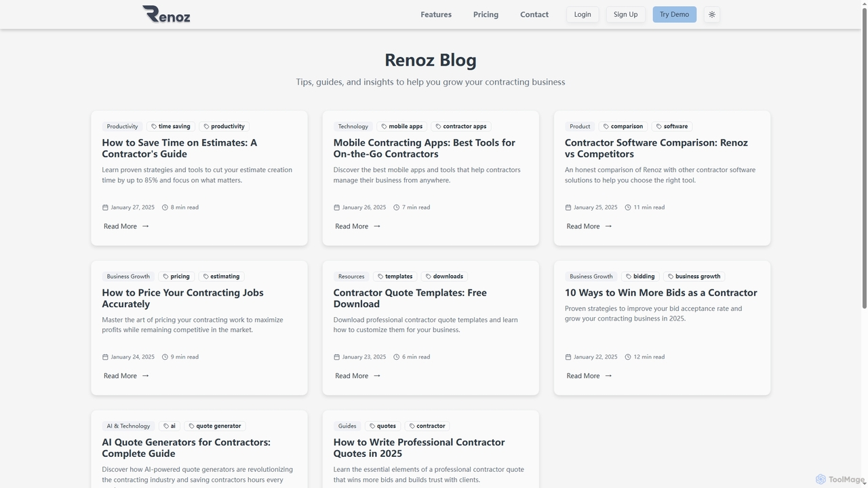This screenshot has height=488, width=868.
Task: Select the 'time saving' tag
Action: tap(171, 127)
